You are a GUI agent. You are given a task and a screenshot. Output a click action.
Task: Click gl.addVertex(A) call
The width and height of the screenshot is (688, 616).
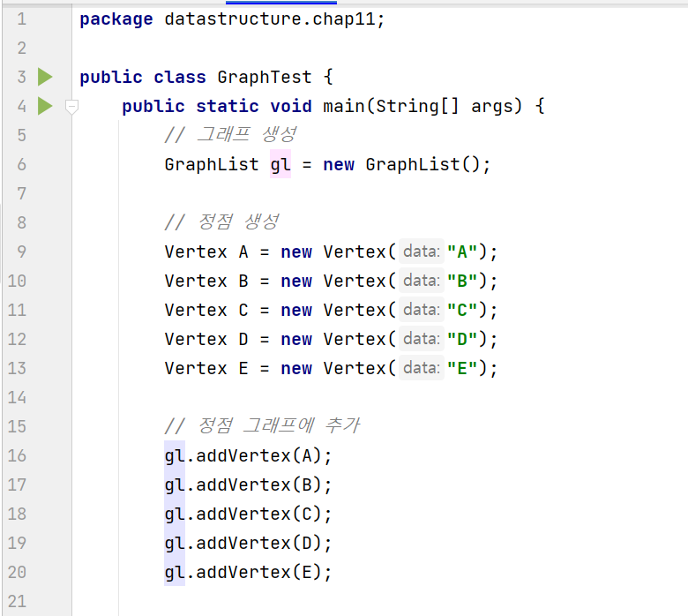click(x=248, y=455)
